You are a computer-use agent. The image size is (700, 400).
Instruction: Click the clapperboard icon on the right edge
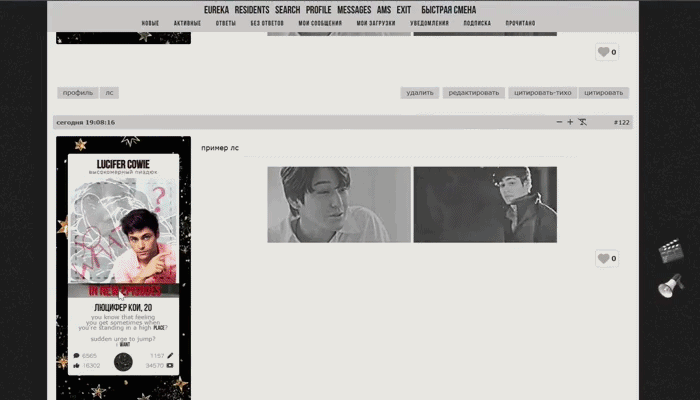[x=671, y=251]
